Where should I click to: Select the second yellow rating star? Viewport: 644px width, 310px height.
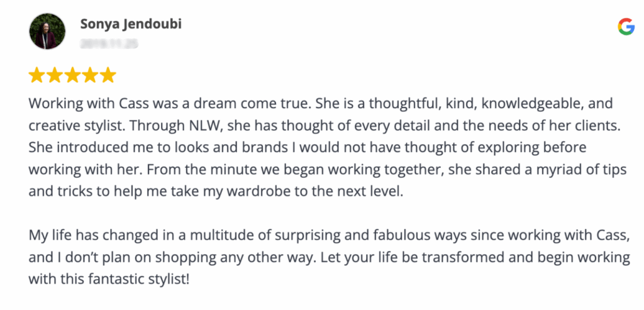tap(55, 75)
